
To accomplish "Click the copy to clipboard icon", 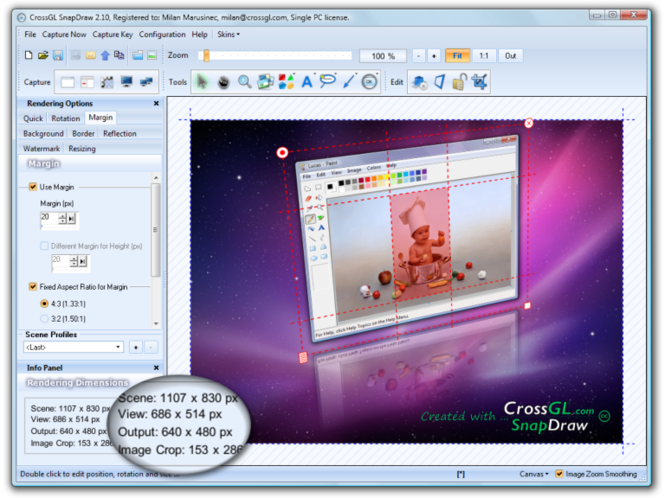I will (119, 55).
